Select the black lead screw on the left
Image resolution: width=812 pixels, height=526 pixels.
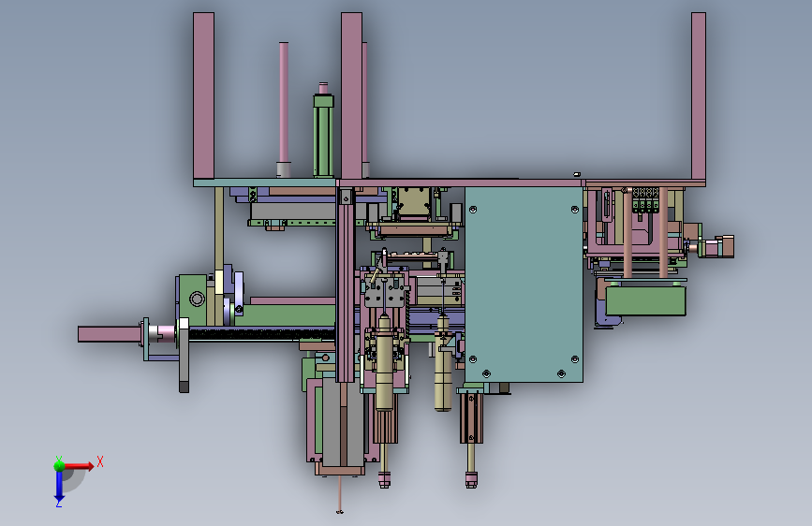pos(261,334)
